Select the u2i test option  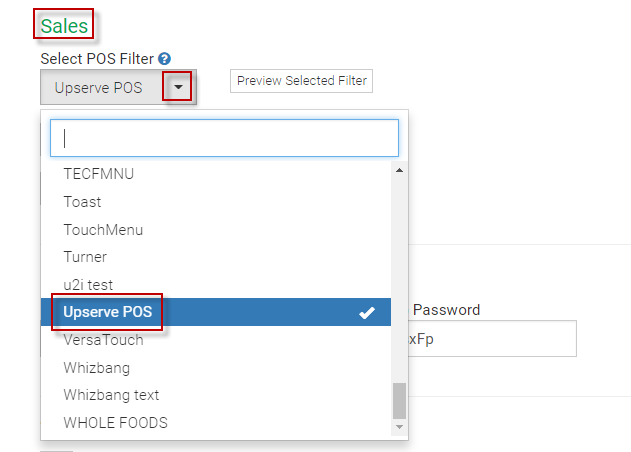click(x=88, y=285)
